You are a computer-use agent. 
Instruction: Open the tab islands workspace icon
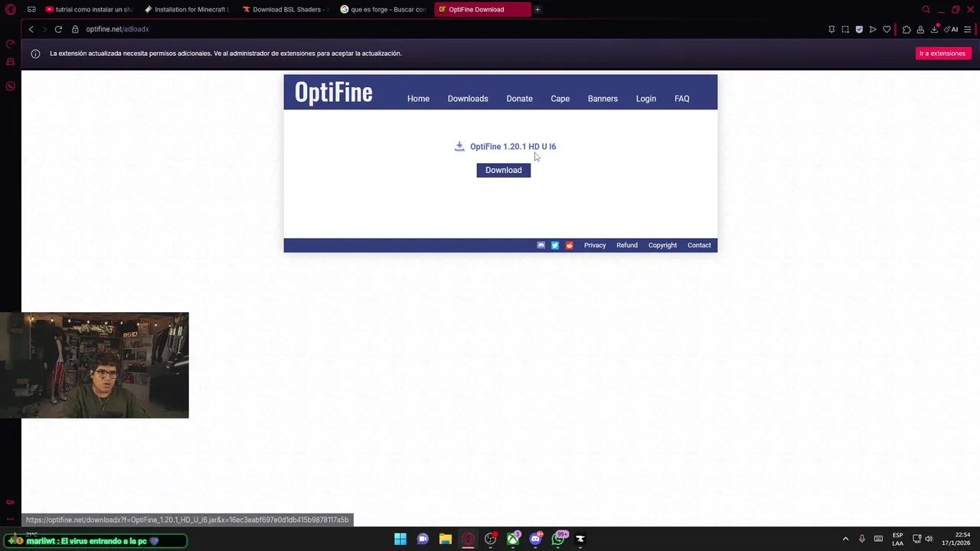(x=31, y=9)
